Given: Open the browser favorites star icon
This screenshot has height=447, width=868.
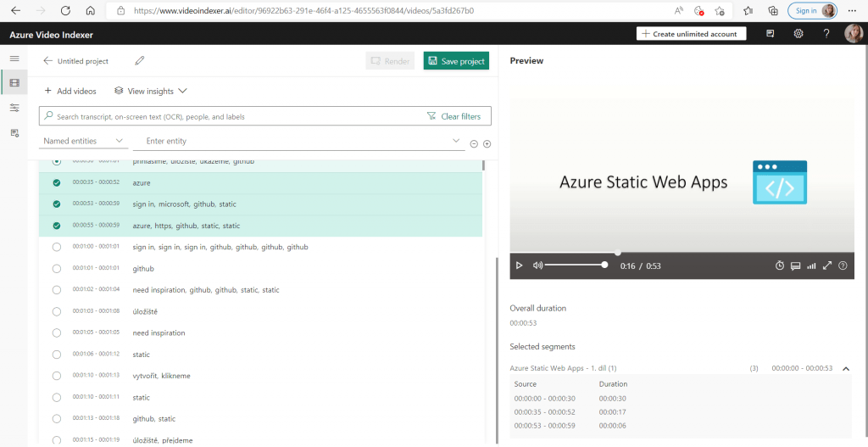Looking at the screenshot, I should (x=748, y=10).
